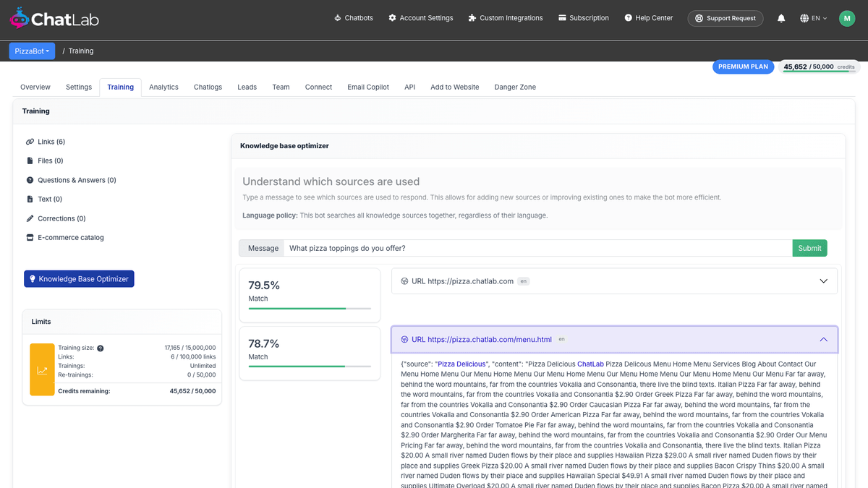The image size is (868, 488).
Task: Click the globe language icon
Action: 804,18
